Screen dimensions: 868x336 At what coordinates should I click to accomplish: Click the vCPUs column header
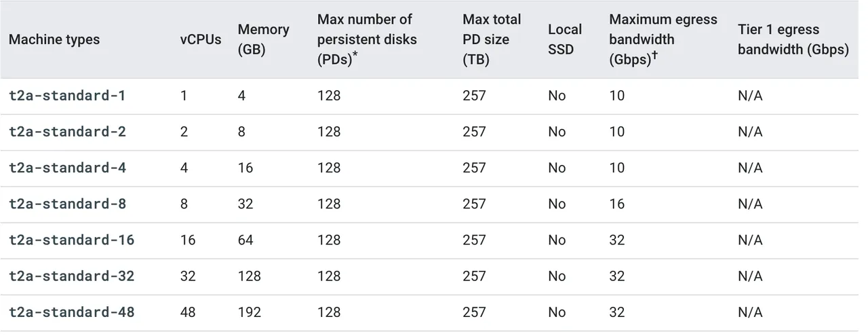click(201, 39)
